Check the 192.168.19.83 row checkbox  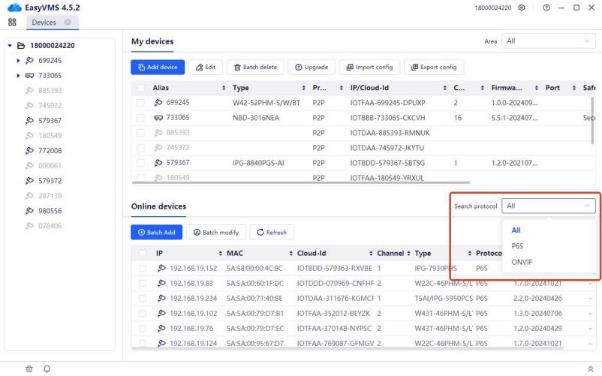pyautogui.click(x=142, y=283)
